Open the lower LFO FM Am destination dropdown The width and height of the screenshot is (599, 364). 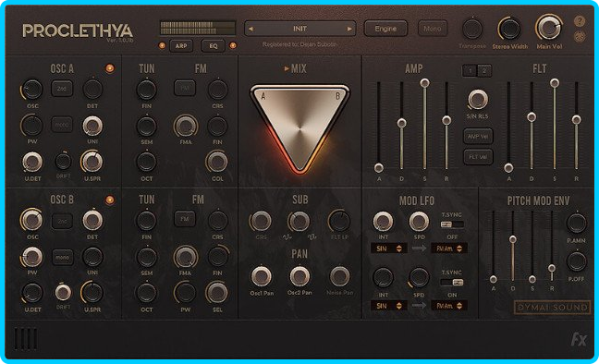[x=449, y=306]
